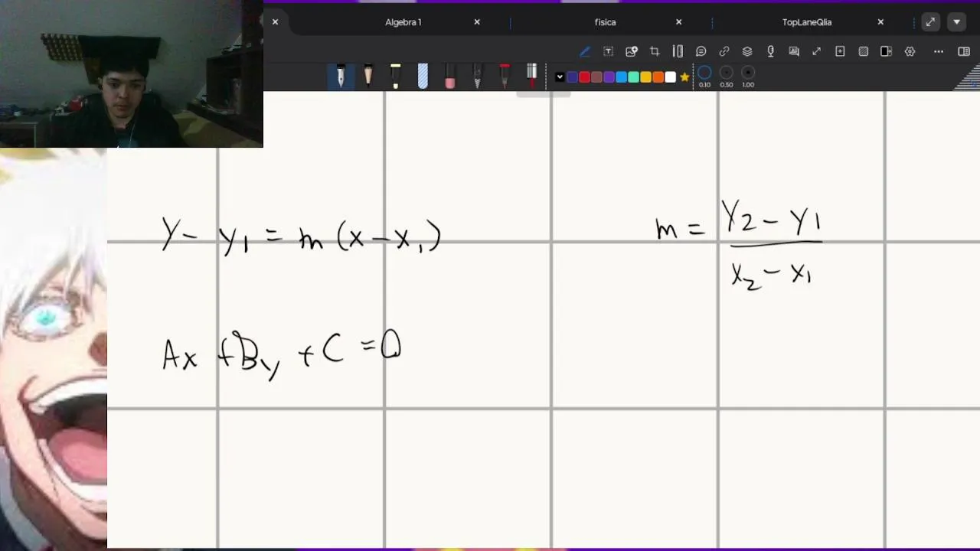
Task: Select the gray drill-tip pen tool
Action: [477, 76]
